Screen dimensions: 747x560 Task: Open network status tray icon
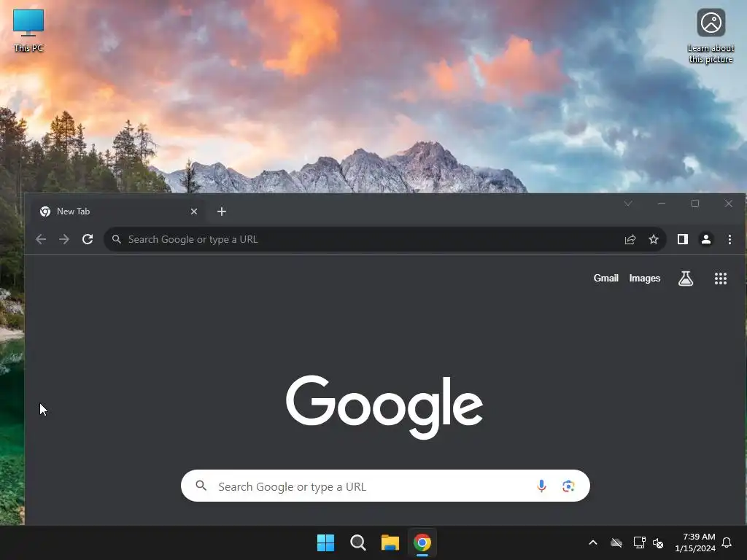[x=639, y=542]
